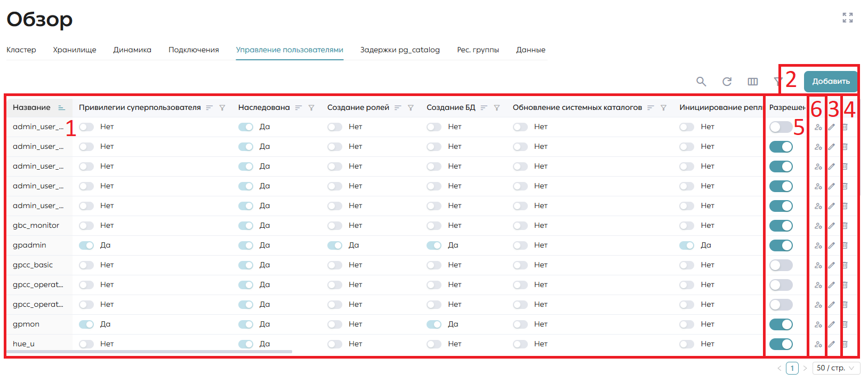Click the Добавить button
The width and height of the screenshot is (868, 381).
[x=831, y=82]
